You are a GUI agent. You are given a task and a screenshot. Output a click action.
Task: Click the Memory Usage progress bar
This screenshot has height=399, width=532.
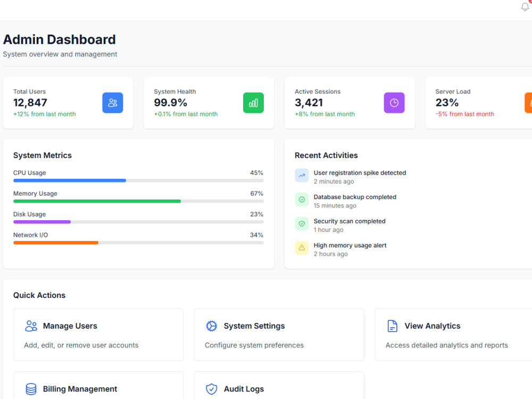[138, 201]
